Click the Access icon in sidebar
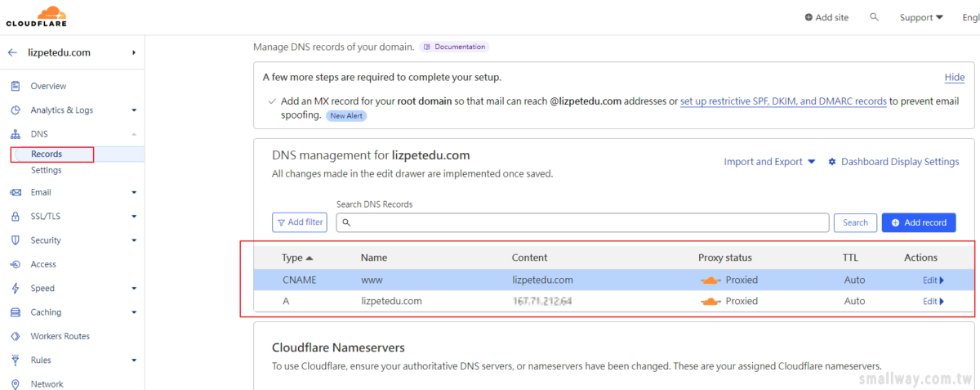This screenshot has height=390, width=980. (15, 264)
